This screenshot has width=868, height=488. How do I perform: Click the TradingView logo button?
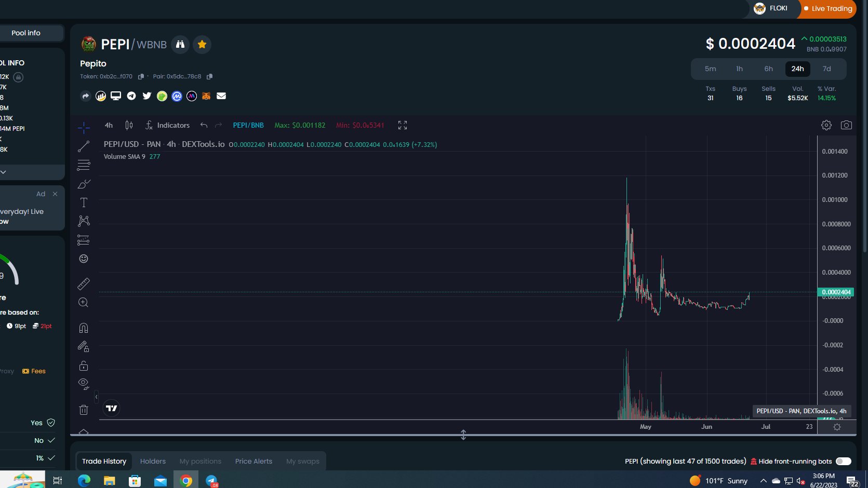pyautogui.click(x=111, y=408)
